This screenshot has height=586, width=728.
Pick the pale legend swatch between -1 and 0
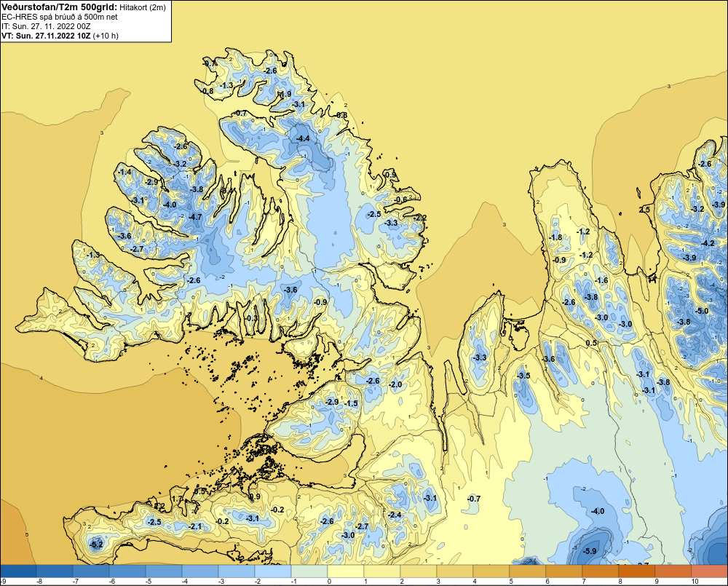tap(309, 571)
